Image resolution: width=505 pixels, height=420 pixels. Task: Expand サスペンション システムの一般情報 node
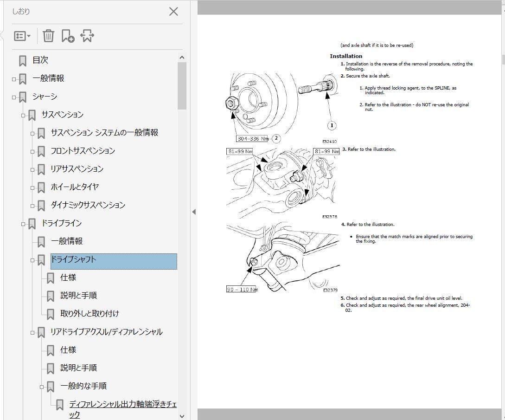[32, 133]
